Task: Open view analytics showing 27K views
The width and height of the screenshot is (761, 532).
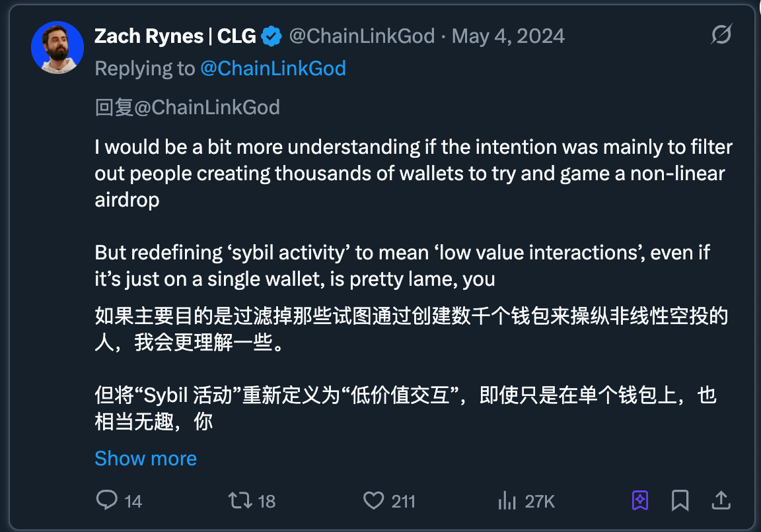Action: (x=507, y=501)
